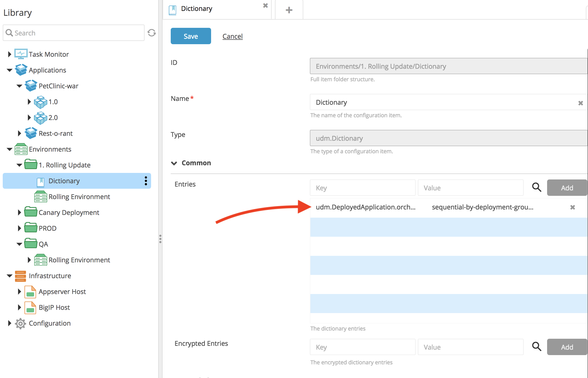Click the QA folder icon
The width and height of the screenshot is (588, 378).
31,244
